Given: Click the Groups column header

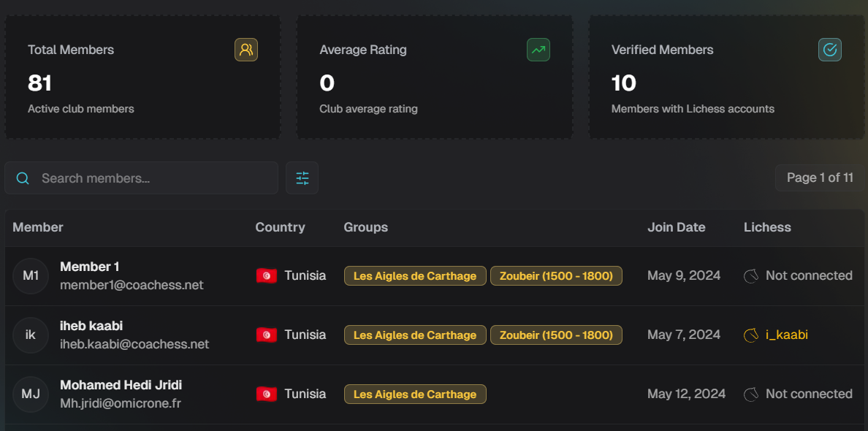Looking at the screenshot, I should pos(366,227).
